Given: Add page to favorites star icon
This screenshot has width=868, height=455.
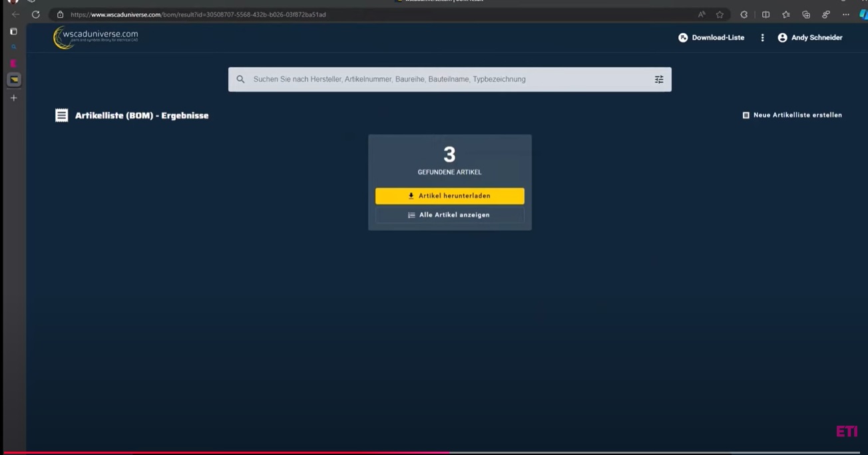Looking at the screenshot, I should (720, 15).
